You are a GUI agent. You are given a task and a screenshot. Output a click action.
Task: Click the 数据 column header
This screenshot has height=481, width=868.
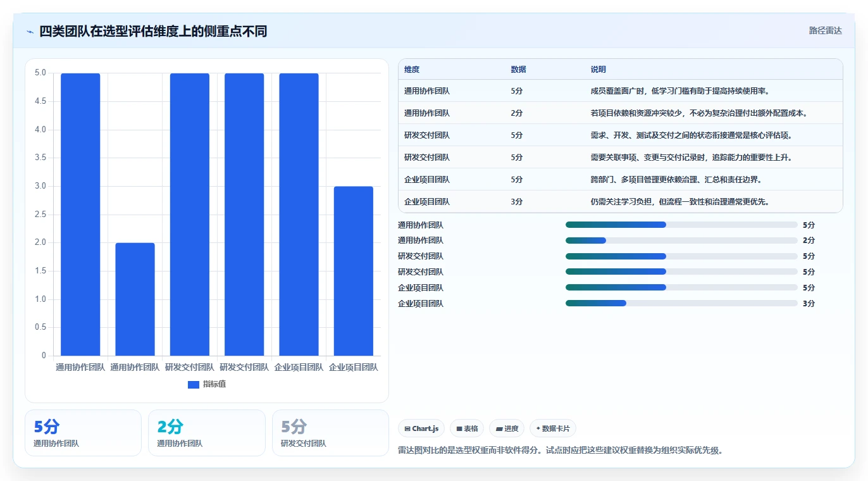point(518,70)
